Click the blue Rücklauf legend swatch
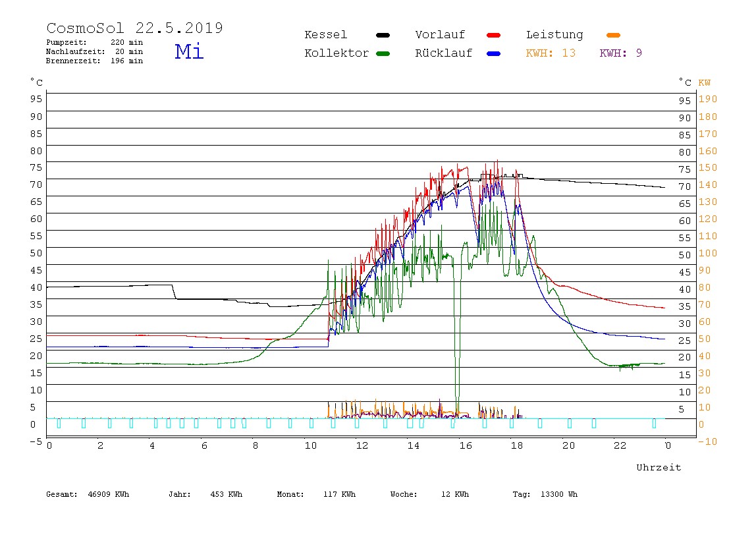This screenshot has width=756, height=535. click(494, 53)
